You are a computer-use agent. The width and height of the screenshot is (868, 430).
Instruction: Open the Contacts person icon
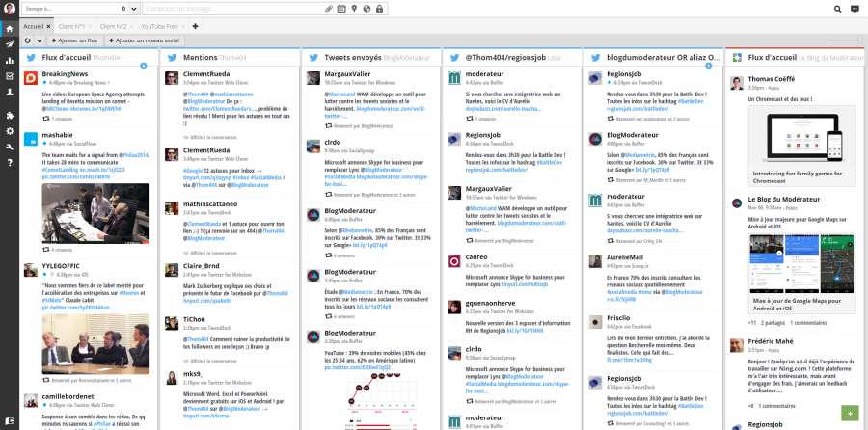tap(10, 93)
